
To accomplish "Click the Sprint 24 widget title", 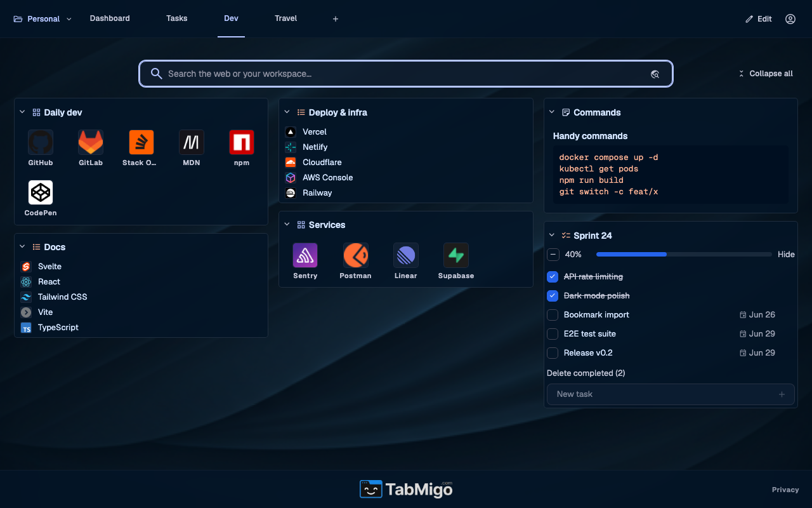I will pos(593,236).
